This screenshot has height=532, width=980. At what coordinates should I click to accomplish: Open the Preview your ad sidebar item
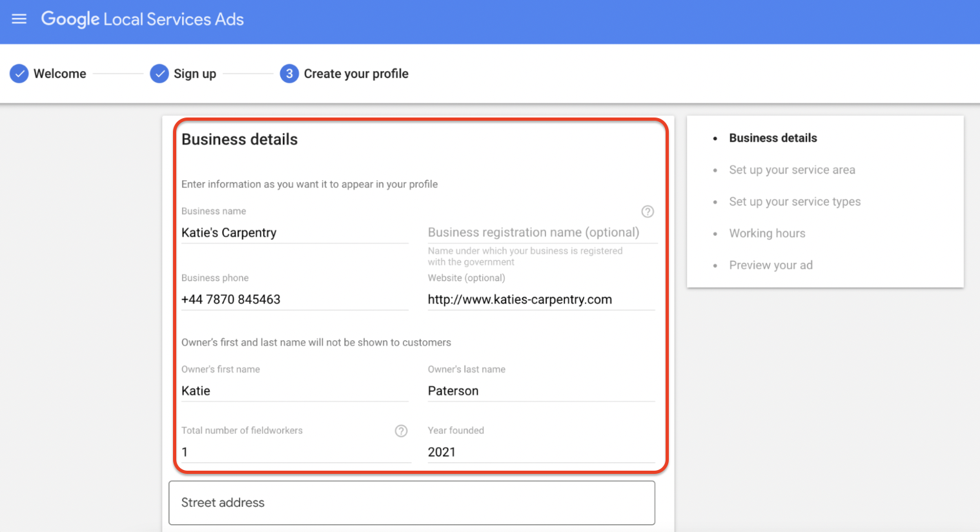[x=771, y=265]
